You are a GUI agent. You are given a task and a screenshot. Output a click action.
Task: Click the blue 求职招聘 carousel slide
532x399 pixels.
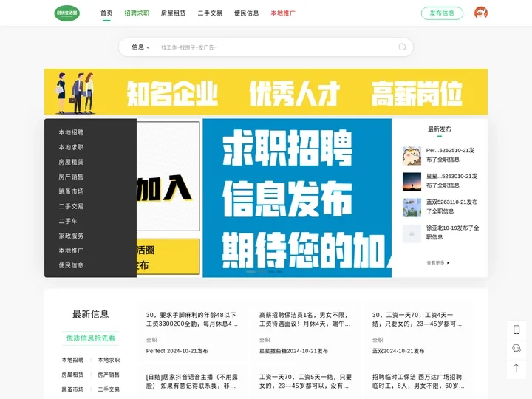(297, 198)
